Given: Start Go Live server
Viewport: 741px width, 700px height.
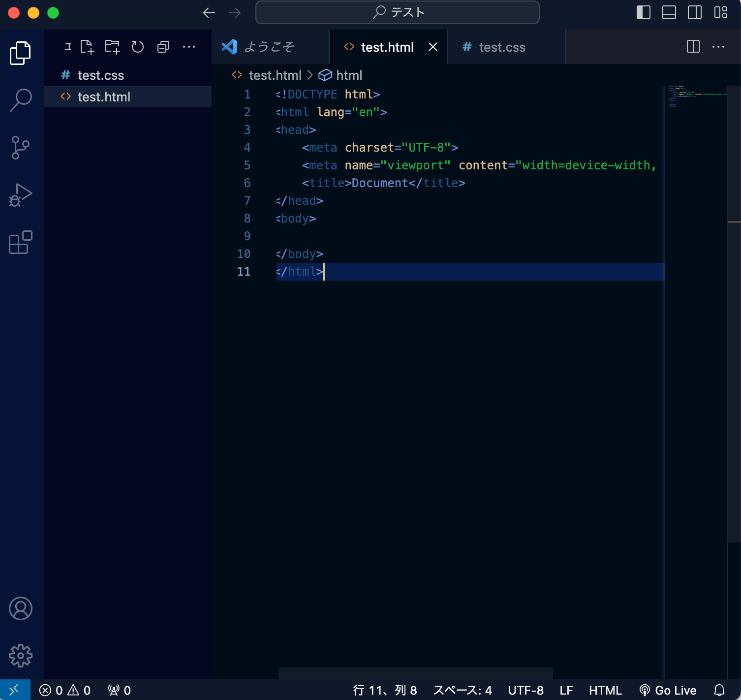Looking at the screenshot, I should click(x=668, y=690).
